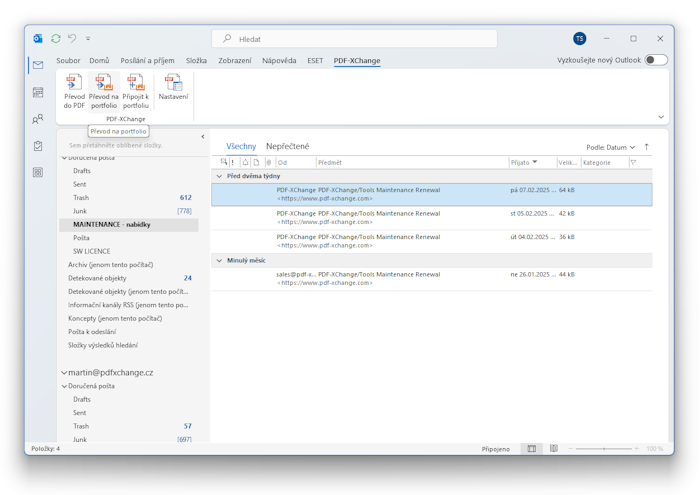Screen dimensions: 700x495
Task: Click the Převod do PDF ribbon button
Action: (74, 92)
